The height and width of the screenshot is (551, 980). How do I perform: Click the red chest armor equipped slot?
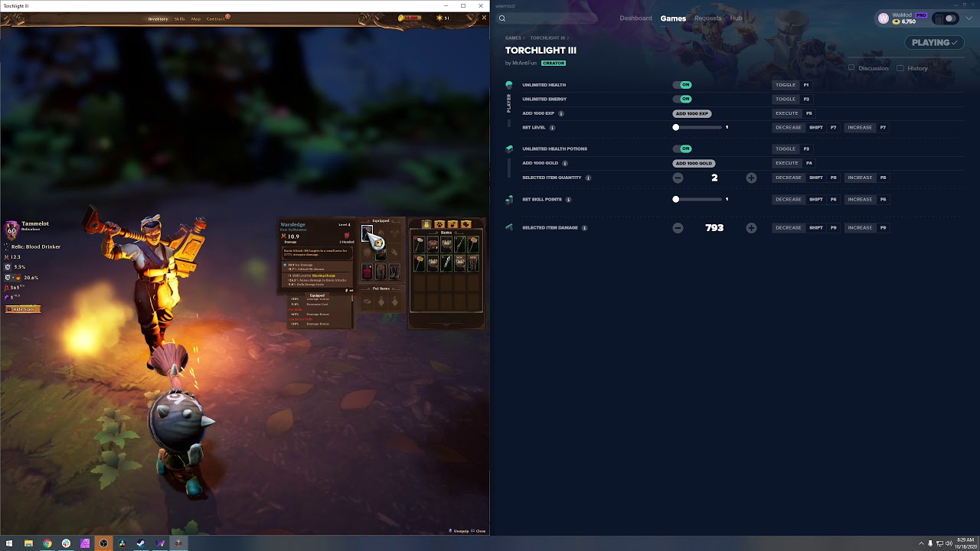click(x=367, y=272)
